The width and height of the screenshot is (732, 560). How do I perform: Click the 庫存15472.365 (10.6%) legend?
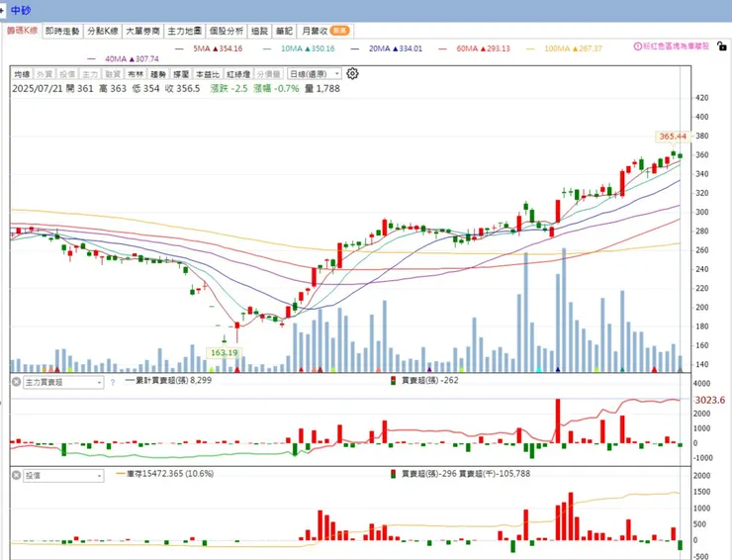coord(164,474)
